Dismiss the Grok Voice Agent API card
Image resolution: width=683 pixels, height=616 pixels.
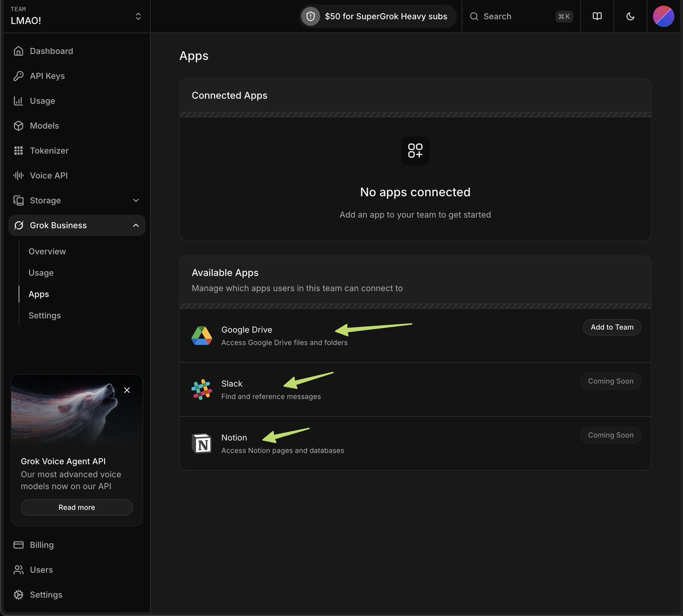coord(127,390)
